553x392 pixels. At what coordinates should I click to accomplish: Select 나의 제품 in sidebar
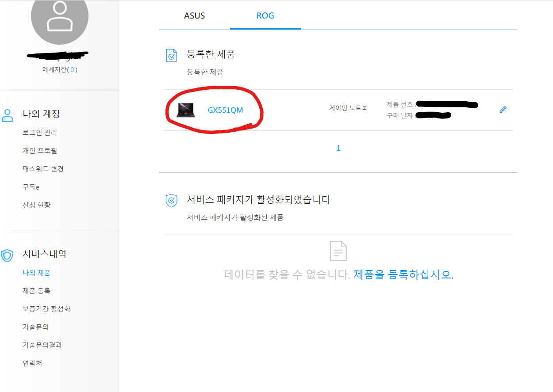[x=36, y=273]
